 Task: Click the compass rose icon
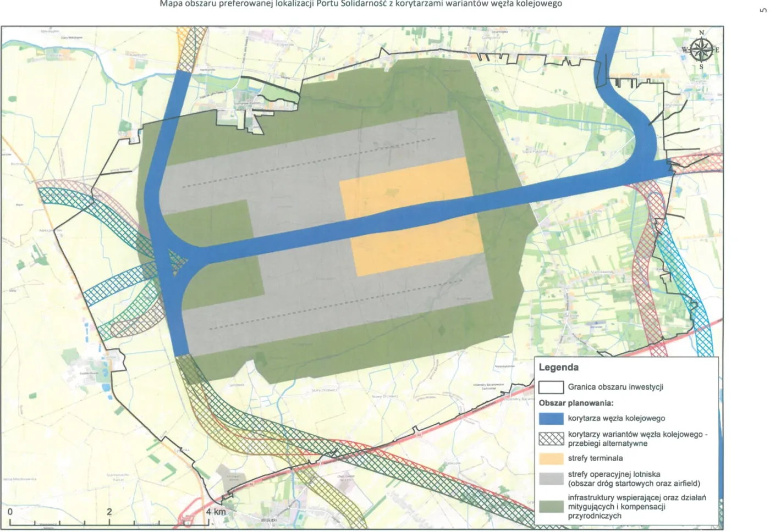tap(701, 51)
